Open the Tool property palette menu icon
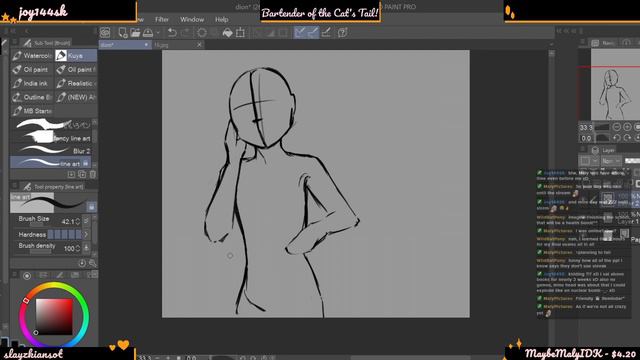 click(x=14, y=186)
